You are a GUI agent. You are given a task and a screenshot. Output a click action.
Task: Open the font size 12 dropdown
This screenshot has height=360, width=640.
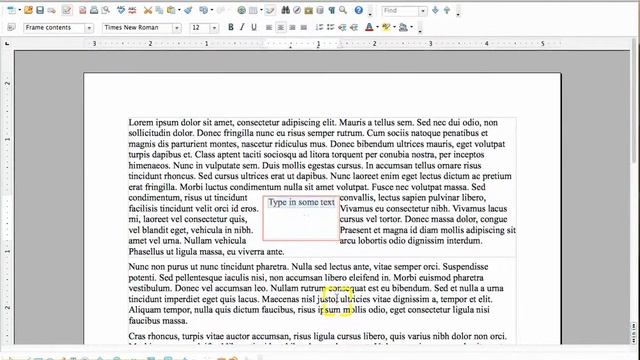click(x=214, y=28)
